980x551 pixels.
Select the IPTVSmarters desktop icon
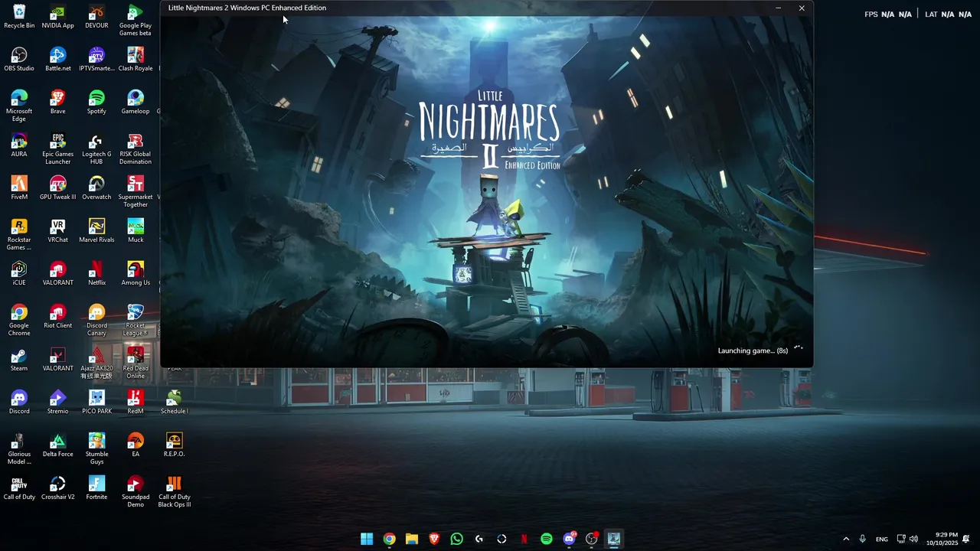coord(96,60)
